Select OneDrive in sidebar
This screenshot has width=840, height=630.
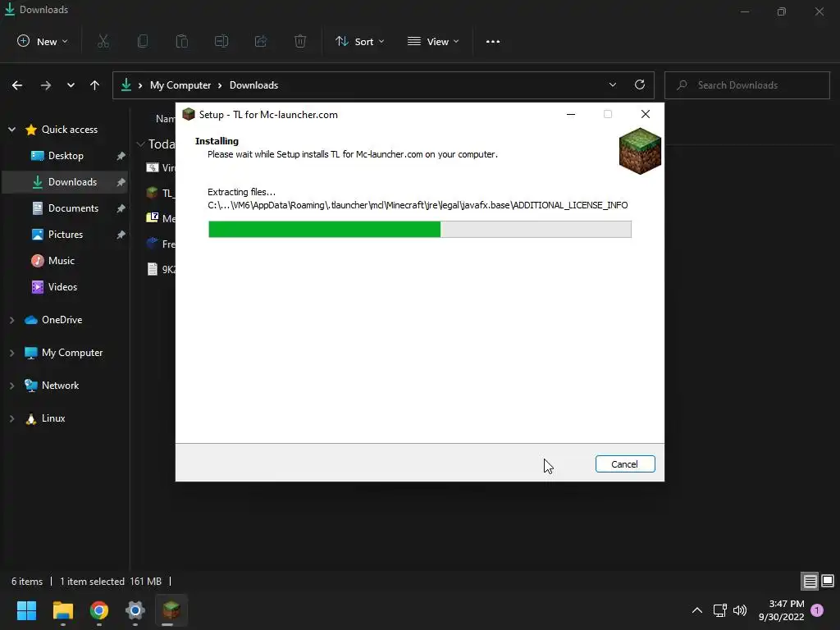tap(62, 319)
